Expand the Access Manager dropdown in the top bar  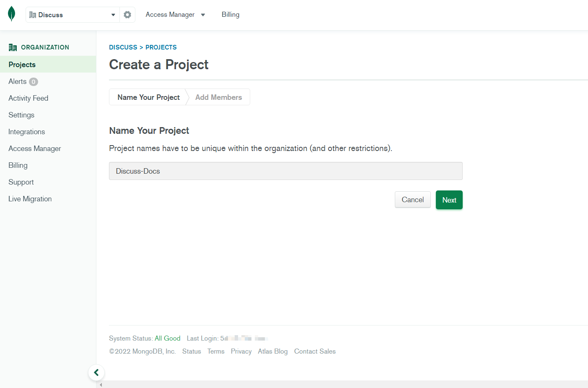tap(176, 14)
